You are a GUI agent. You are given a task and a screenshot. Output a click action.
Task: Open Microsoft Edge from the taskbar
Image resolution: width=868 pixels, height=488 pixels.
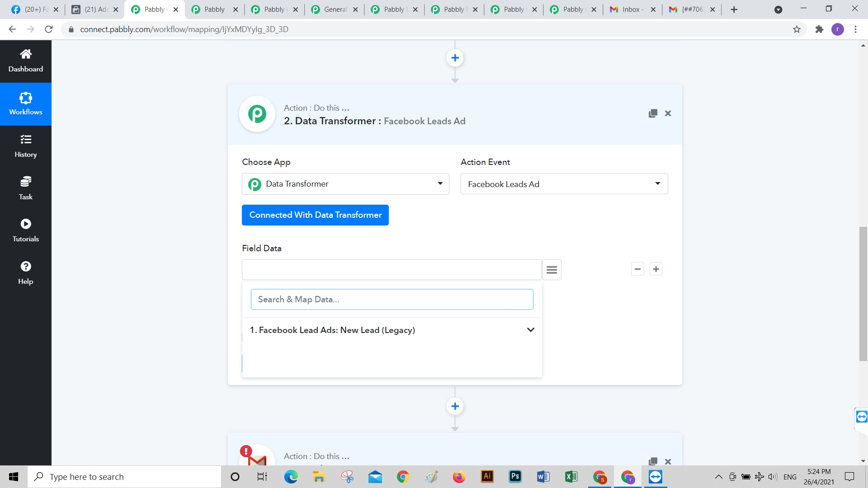291,477
